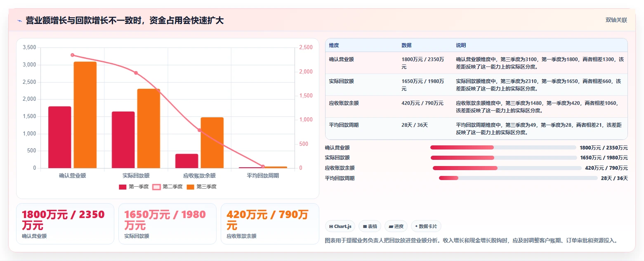Image resolution: width=644 pixels, height=261 pixels.
Task: Select the 平均回款周期 table row label
Action: [x=344, y=125]
